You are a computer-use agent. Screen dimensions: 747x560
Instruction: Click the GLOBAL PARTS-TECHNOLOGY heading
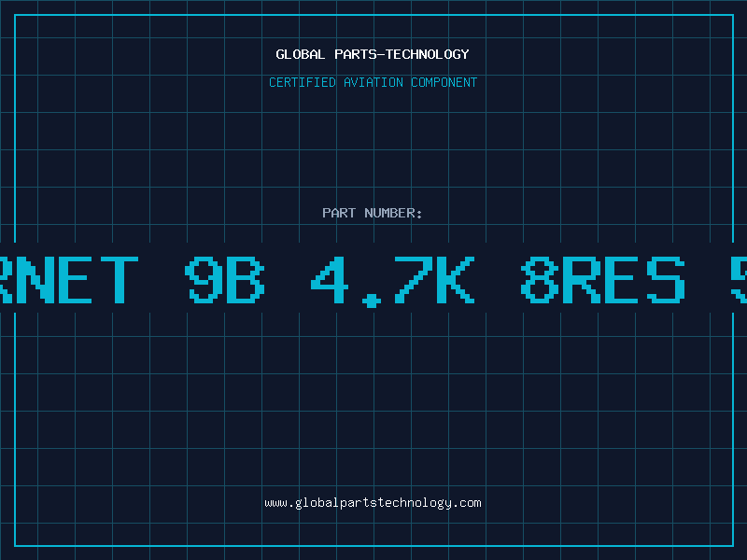pos(373,54)
